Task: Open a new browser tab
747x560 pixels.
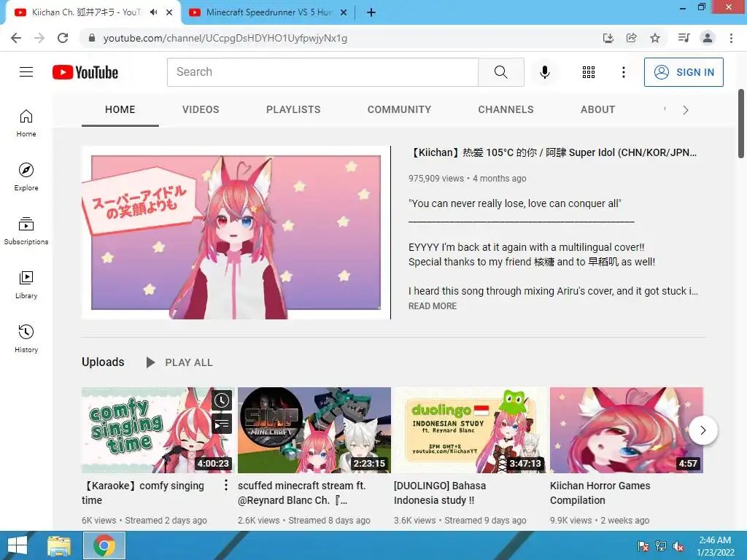Action: [371, 13]
